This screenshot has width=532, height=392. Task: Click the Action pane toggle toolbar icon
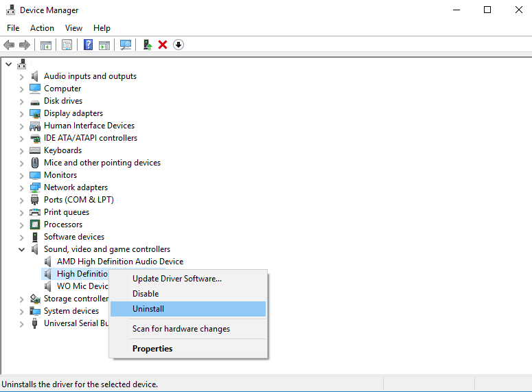point(104,45)
